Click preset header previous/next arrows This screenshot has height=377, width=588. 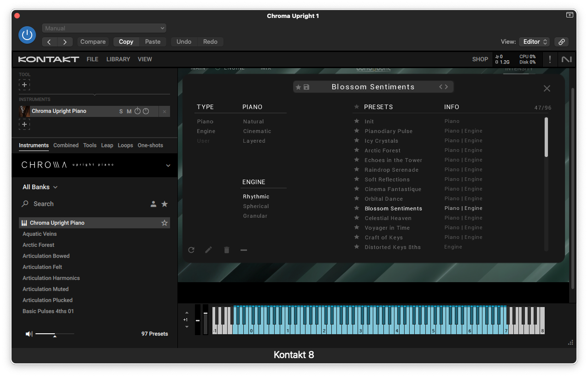click(x=443, y=87)
